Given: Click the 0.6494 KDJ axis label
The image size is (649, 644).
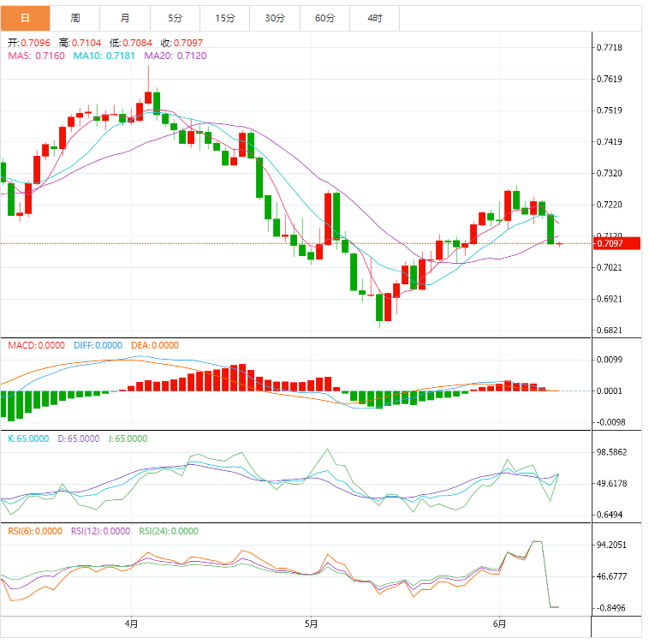Looking at the screenshot, I should coord(610,515).
